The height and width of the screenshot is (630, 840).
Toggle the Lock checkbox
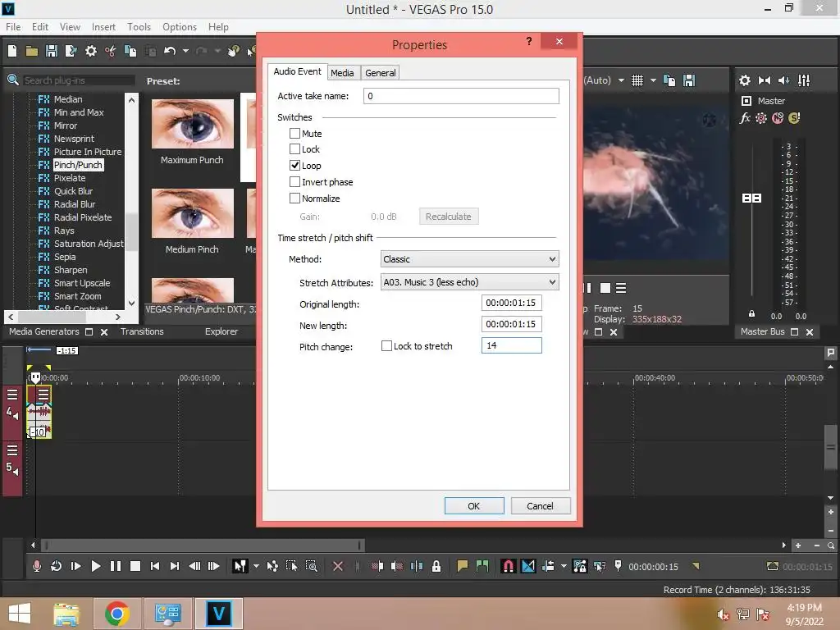294,149
